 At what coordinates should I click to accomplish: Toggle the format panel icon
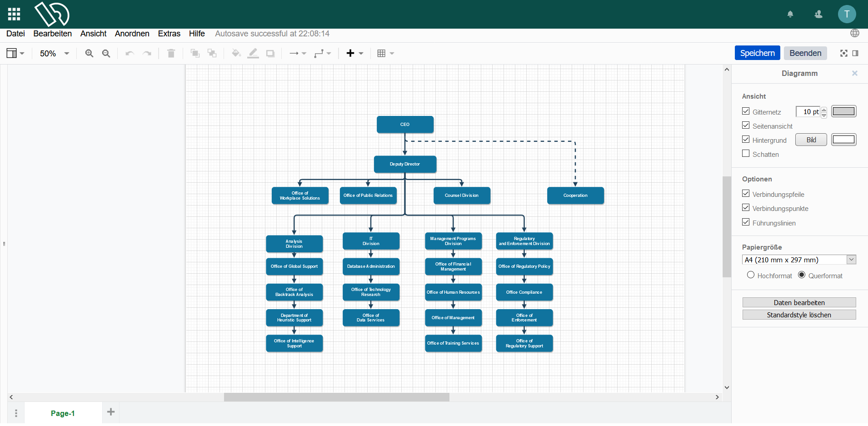(855, 53)
